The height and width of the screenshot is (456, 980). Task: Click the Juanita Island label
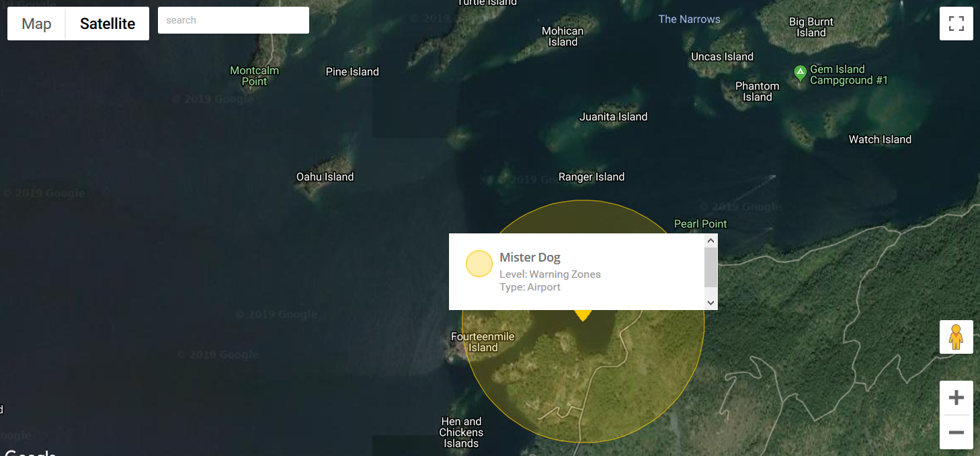pyautogui.click(x=614, y=117)
